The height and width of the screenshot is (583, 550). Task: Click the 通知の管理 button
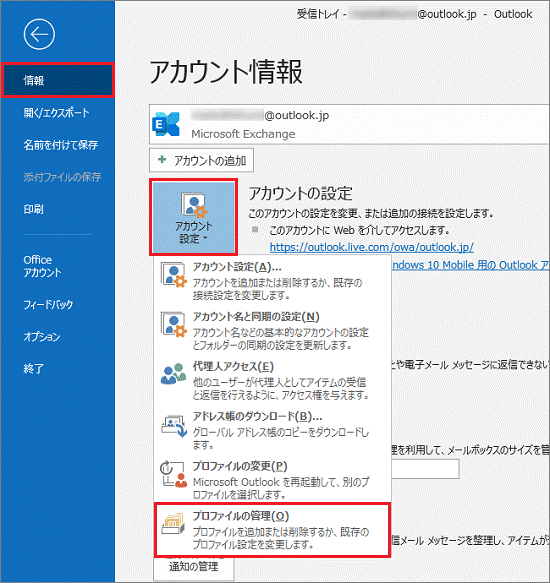pyautogui.click(x=194, y=568)
